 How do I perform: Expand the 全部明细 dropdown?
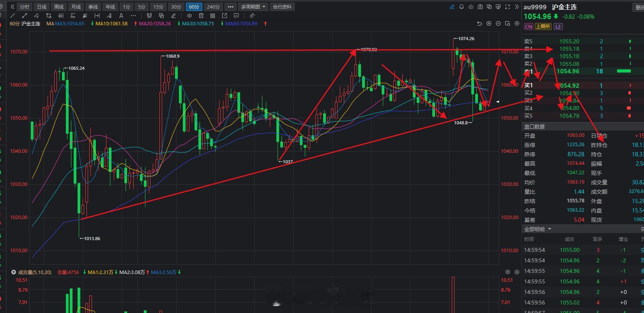tap(538, 229)
